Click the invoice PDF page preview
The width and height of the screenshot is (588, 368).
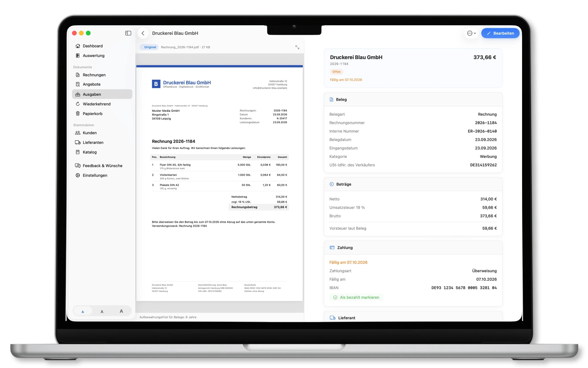pos(219,183)
